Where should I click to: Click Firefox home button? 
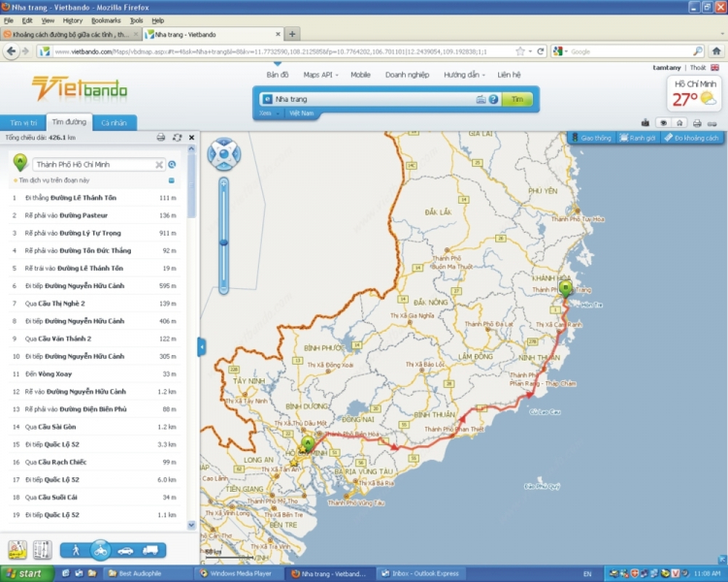click(x=716, y=51)
